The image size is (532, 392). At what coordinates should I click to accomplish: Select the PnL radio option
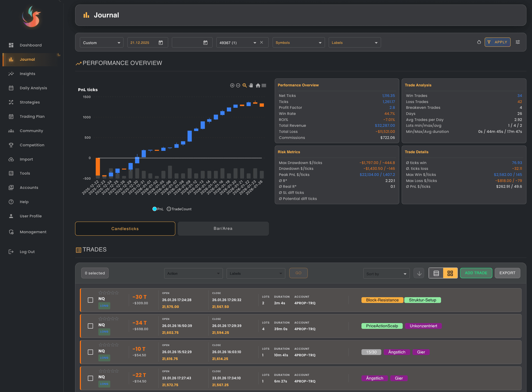(155, 209)
